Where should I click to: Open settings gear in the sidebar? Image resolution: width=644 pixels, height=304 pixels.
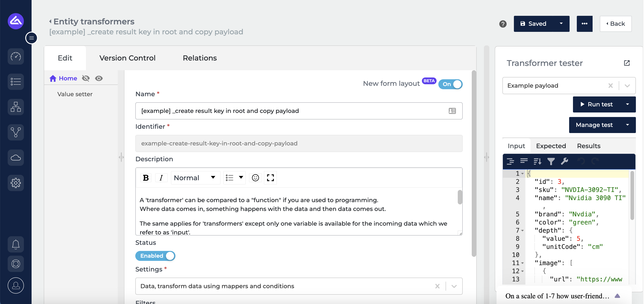click(16, 183)
